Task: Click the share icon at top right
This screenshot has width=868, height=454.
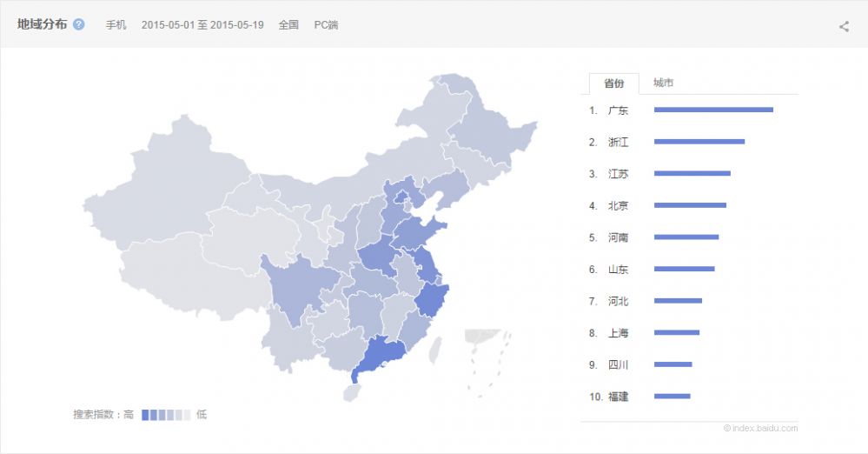Action: pos(844,26)
